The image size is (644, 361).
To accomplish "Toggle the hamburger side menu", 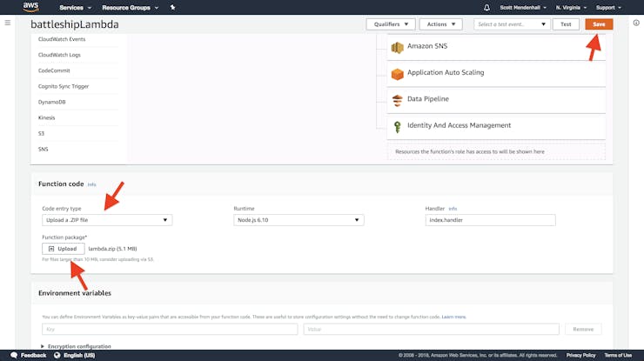I will (7, 23).
